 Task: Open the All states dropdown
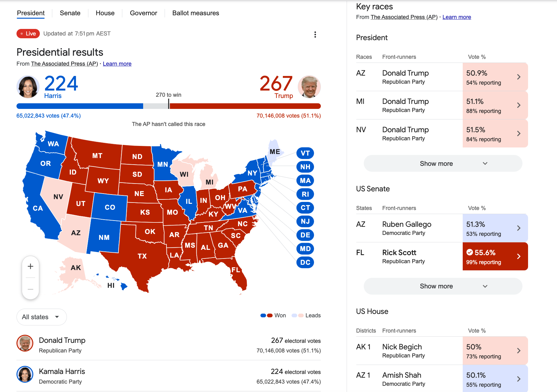[x=41, y=317]
